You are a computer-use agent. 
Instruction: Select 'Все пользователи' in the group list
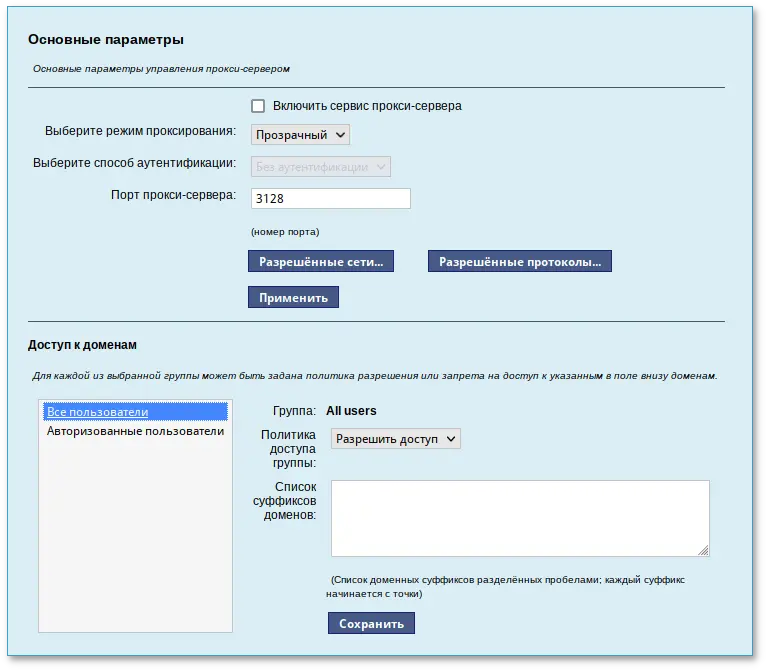pyautogui.click(x=98, y=412)
